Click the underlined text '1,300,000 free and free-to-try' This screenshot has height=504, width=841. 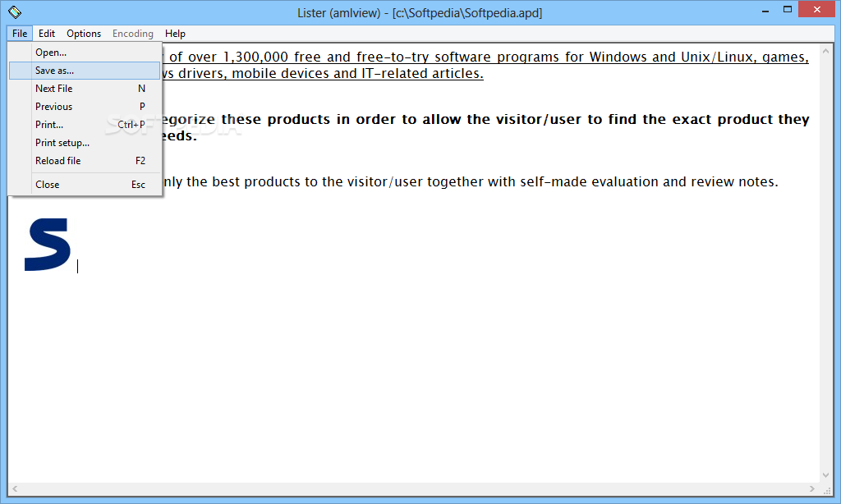pos(325,57)
